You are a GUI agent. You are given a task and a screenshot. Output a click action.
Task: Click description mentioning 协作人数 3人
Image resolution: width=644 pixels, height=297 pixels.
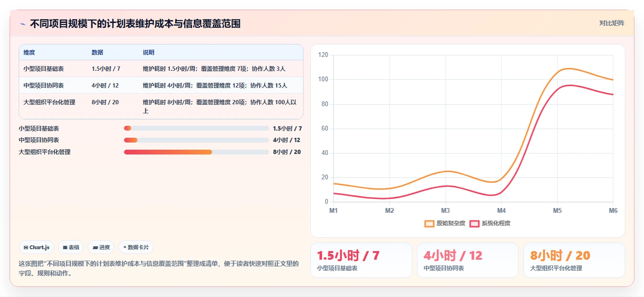214,69
